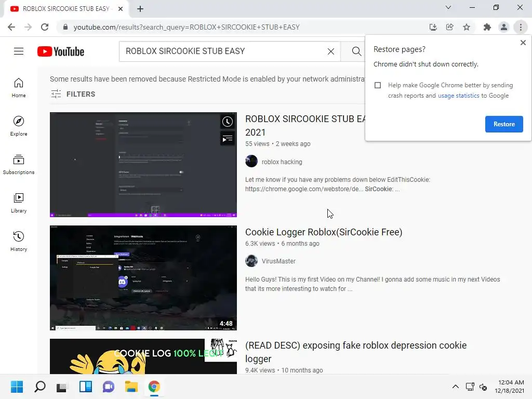Click the Chrome taskbar icon
The image size is (532, 399).
coord(154,387)
